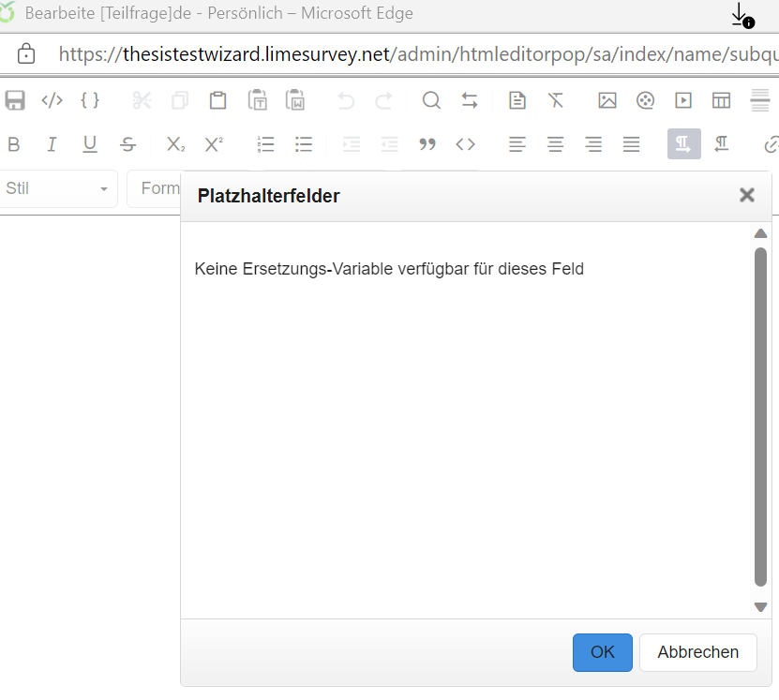Click the decrease indent icon
Screen dimensions: 779x700
coord(390,144)
